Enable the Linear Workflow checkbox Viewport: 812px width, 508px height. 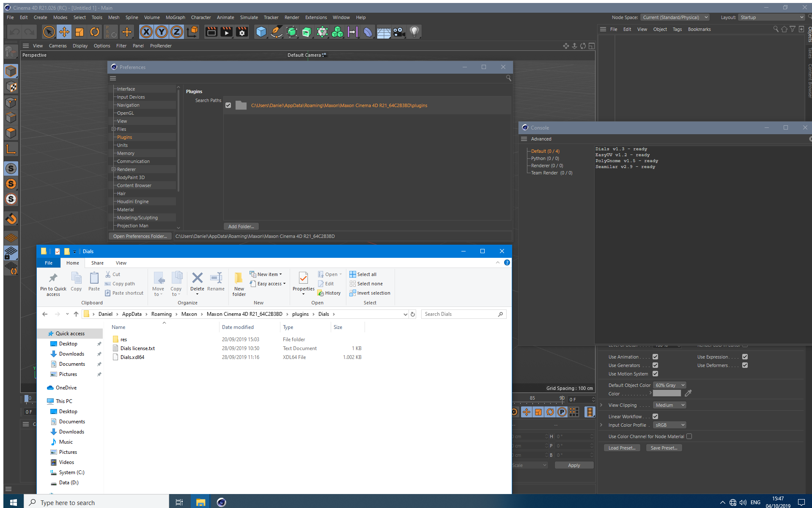click(656, 416)
